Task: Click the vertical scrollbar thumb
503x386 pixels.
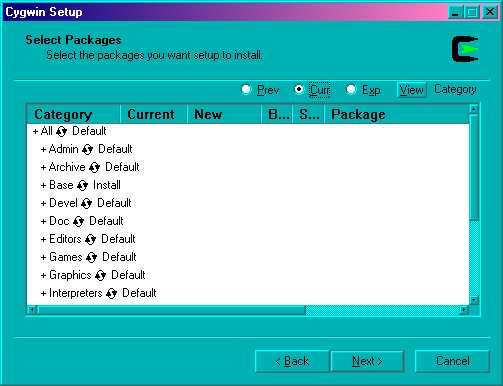Action: [x=474, y=167]
